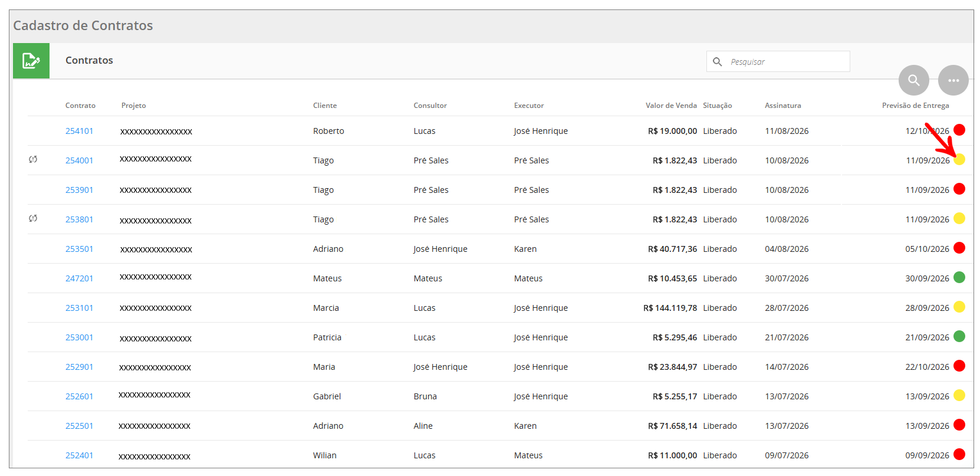Open contract link 253001
The image size is (980, 476).
[x=79, y=337]
